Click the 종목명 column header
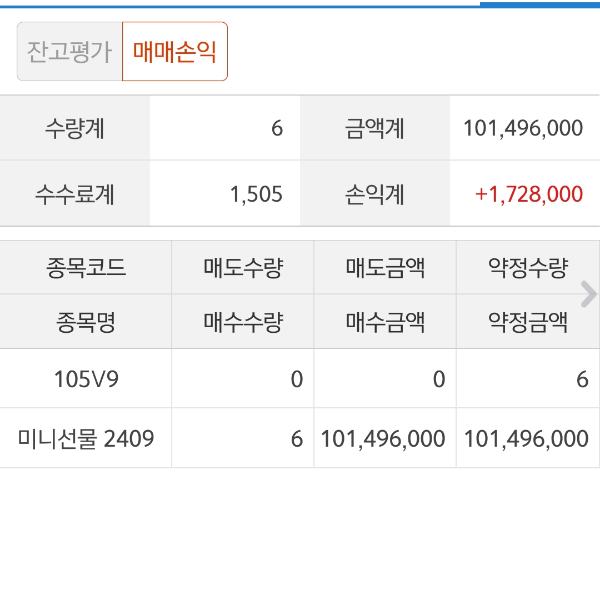The image size is (600, 600). click(x=86, y=322)
